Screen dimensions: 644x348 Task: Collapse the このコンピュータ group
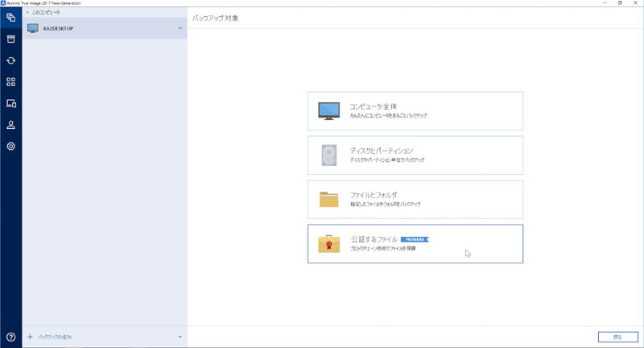pos(27,12)
